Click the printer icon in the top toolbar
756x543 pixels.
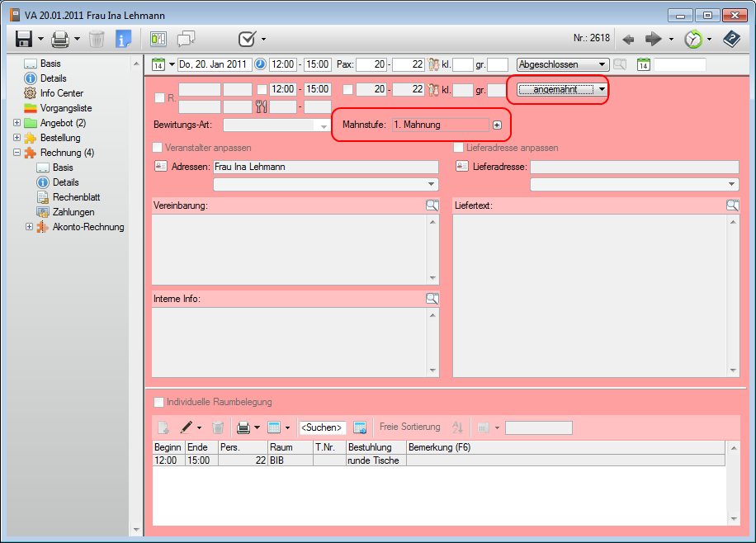coord(60,39)
